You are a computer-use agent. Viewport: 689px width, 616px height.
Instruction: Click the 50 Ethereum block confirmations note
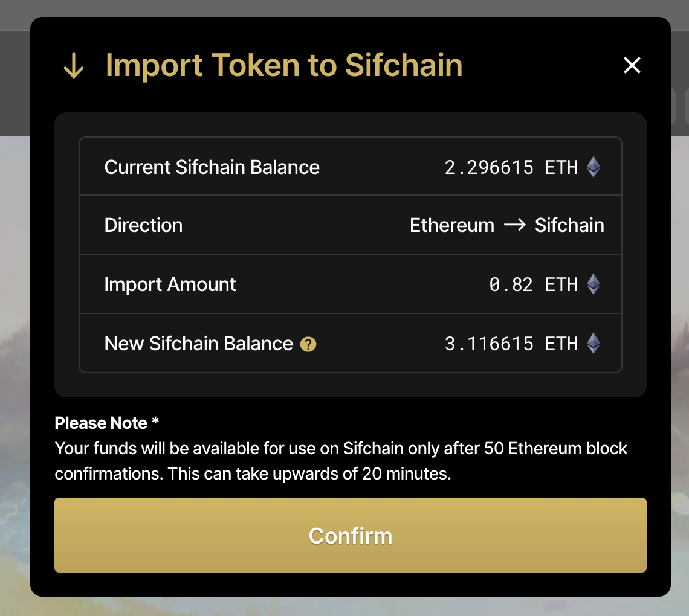tap(341, 461)
